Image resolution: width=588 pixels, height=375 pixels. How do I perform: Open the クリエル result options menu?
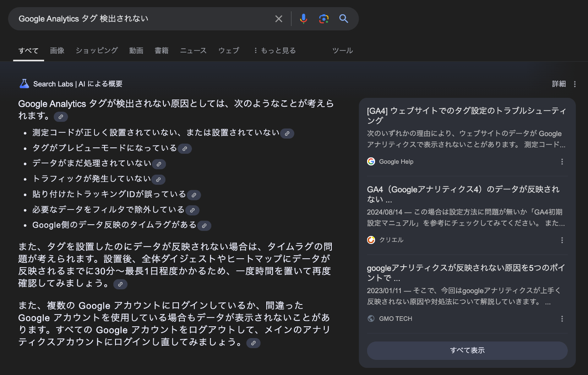tap(562, 240)
